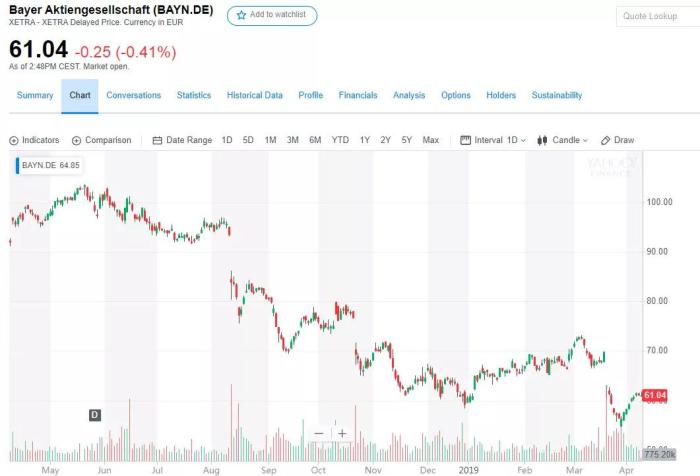
Task: Select the YTD time range
Action: (340, 140)
